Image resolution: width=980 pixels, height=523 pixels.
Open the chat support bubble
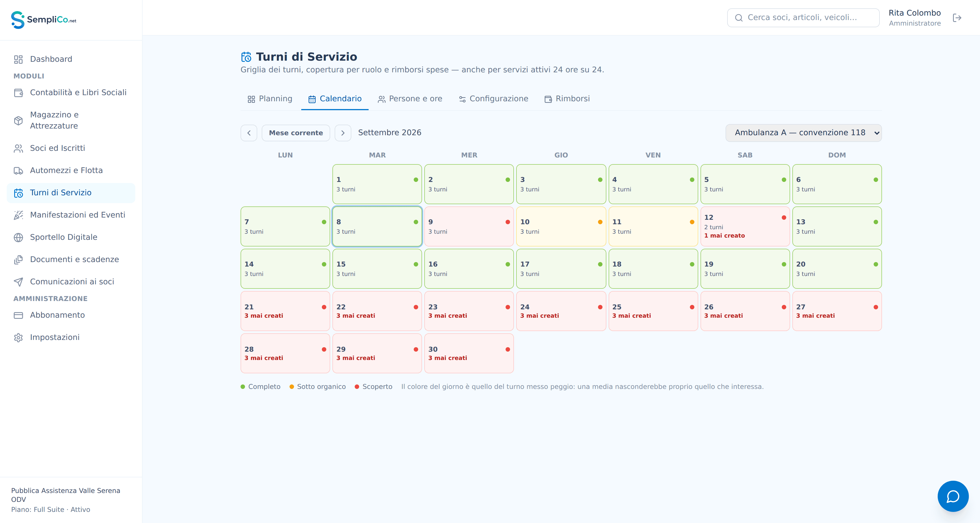click(953, 496)
